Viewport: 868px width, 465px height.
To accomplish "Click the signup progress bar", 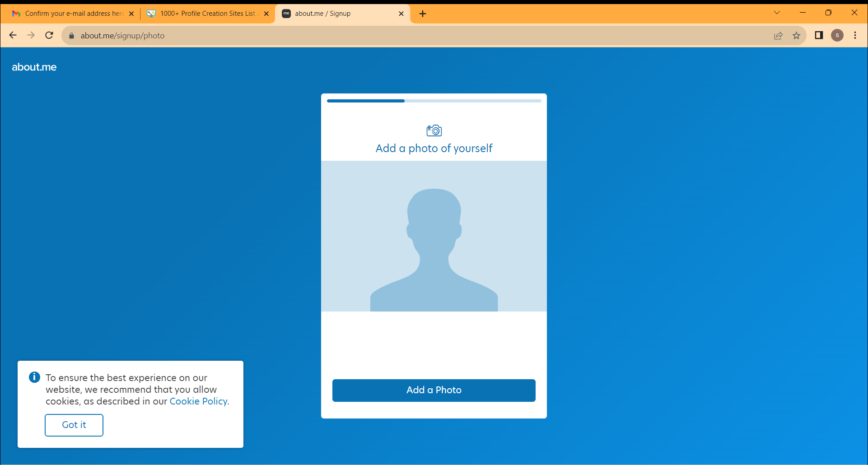I will [x=434, y=101].
